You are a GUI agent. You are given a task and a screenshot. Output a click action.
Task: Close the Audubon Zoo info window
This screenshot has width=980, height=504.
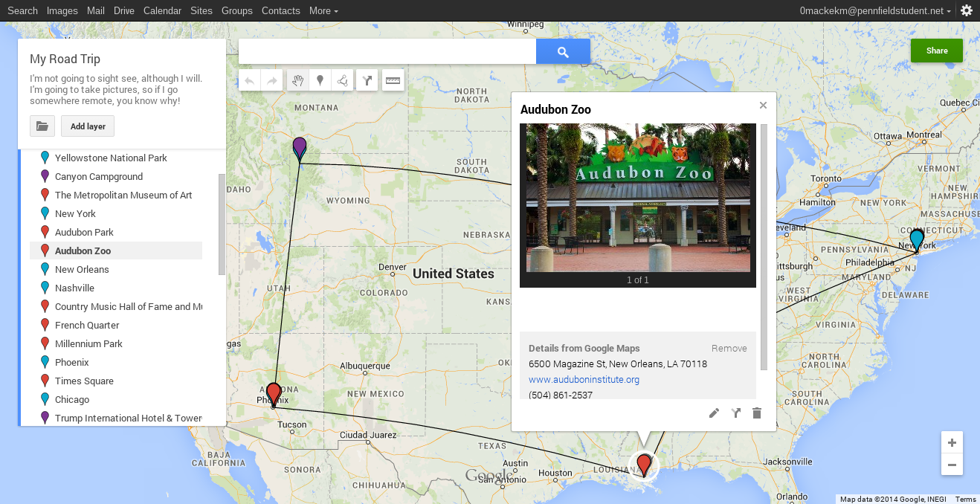tap(763, 106)
